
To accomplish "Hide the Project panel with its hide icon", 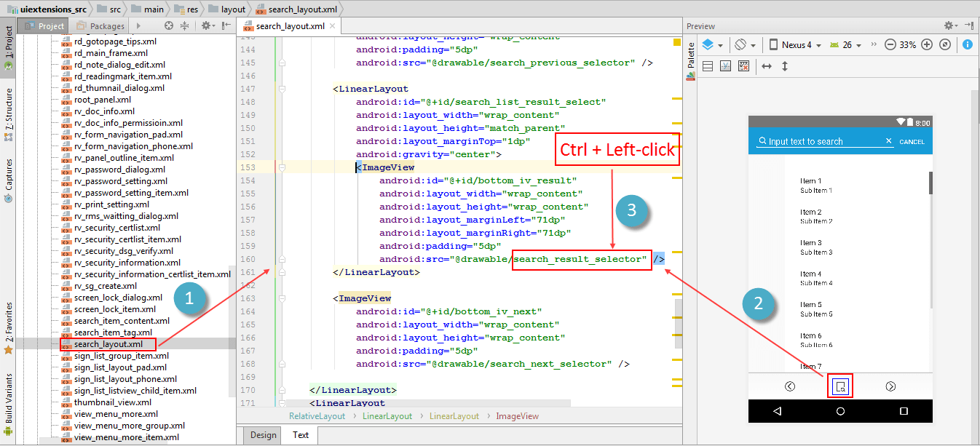I will [x=226, y=25].
